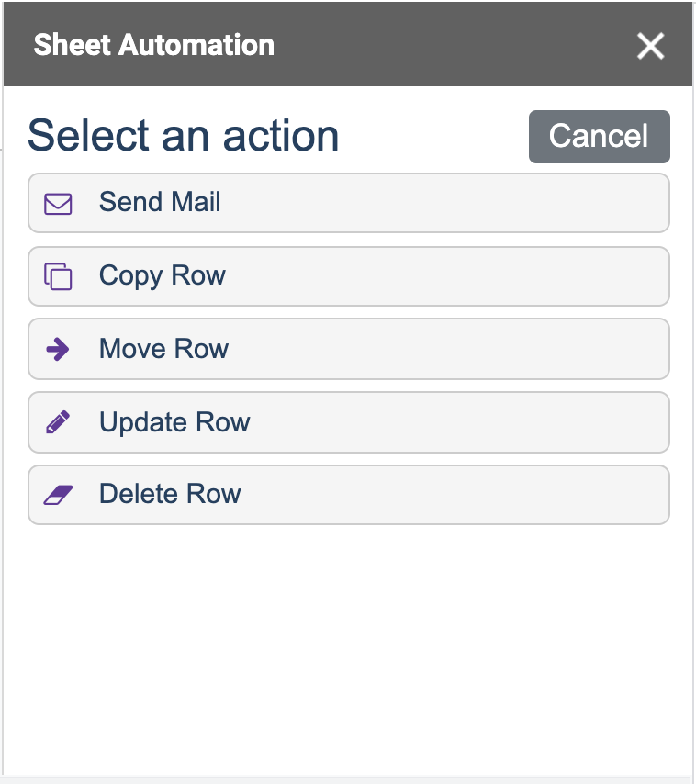Click the 'Select an action' heading
Screen dimensions: 696x784
click(184, 136)
